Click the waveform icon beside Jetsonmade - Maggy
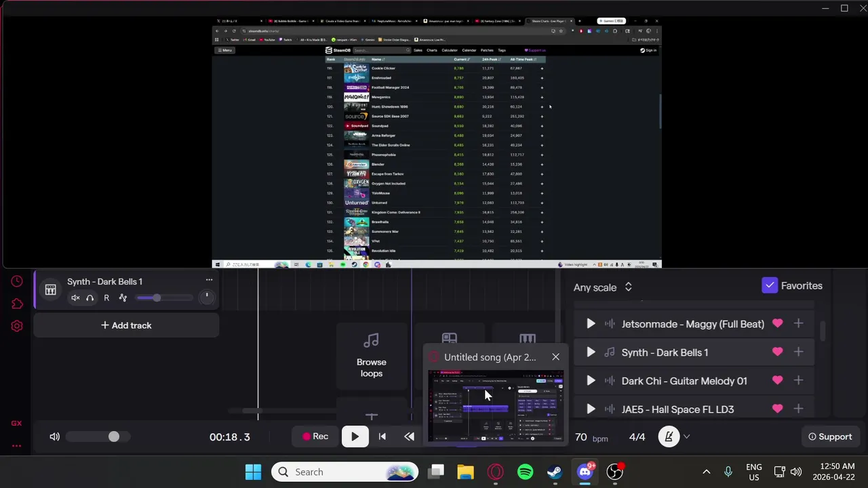 tap(610, 324)
